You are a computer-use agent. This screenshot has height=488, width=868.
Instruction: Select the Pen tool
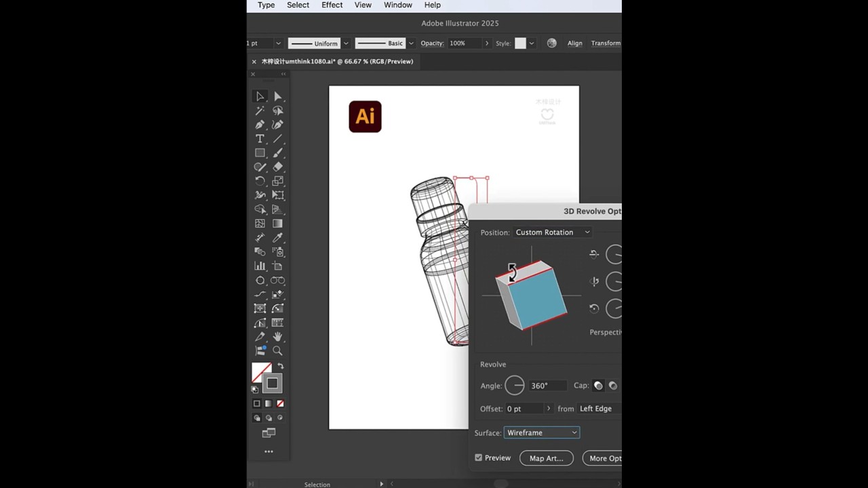pyautogui.click(x=260, y=125)
